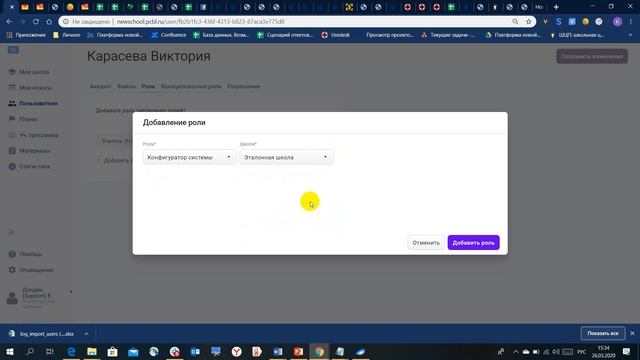The height and width of the screenshot is (360, 640).
Task: Open Outlook from the taskbar
Action: tap(195, 351)
